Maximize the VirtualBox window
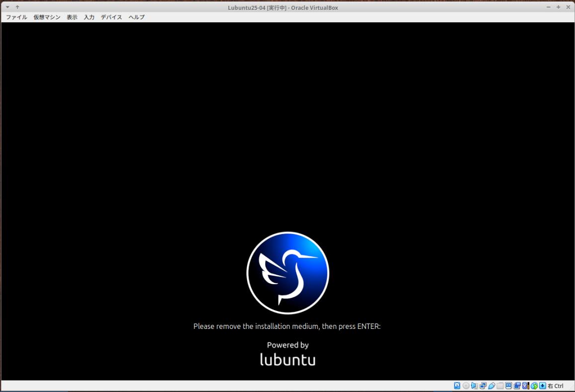 tap(558, 7)
